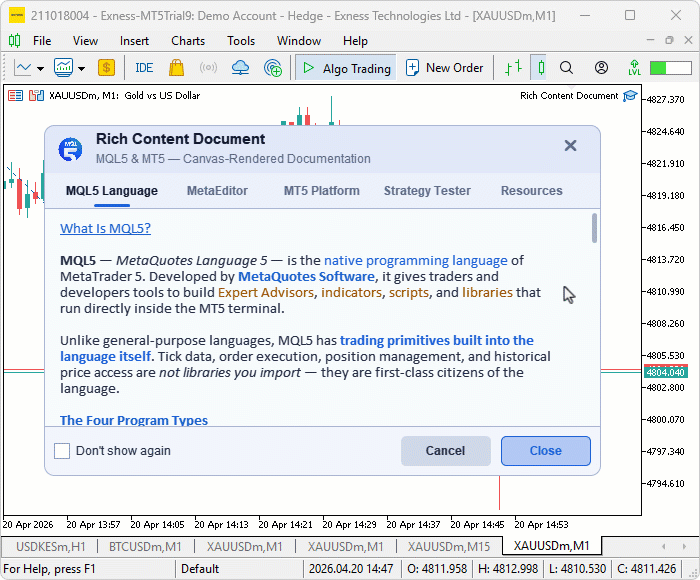Click the search magnifier icon
This screenshot has height=580, width=700.
[x=566, y=68]
